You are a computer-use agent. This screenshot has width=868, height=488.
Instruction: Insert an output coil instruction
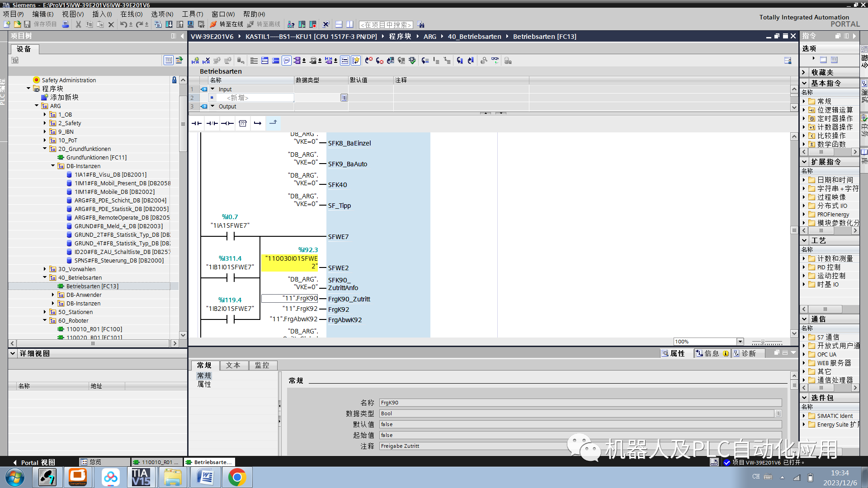pyautogui.click(x=227, y=123)
